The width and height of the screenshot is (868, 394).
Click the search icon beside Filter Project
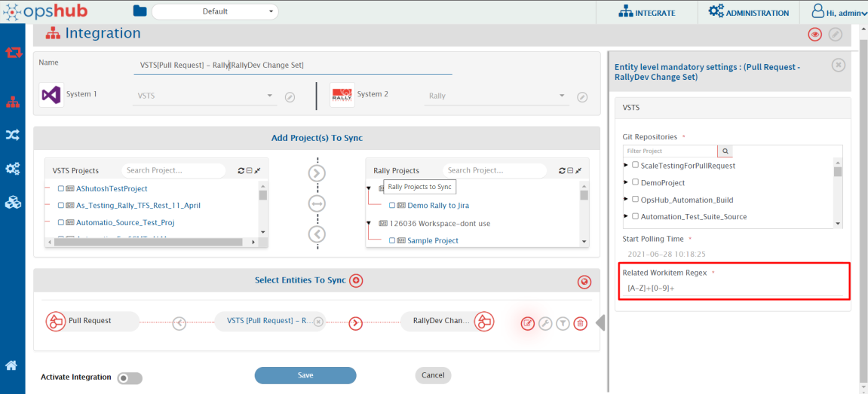[725, 151]
